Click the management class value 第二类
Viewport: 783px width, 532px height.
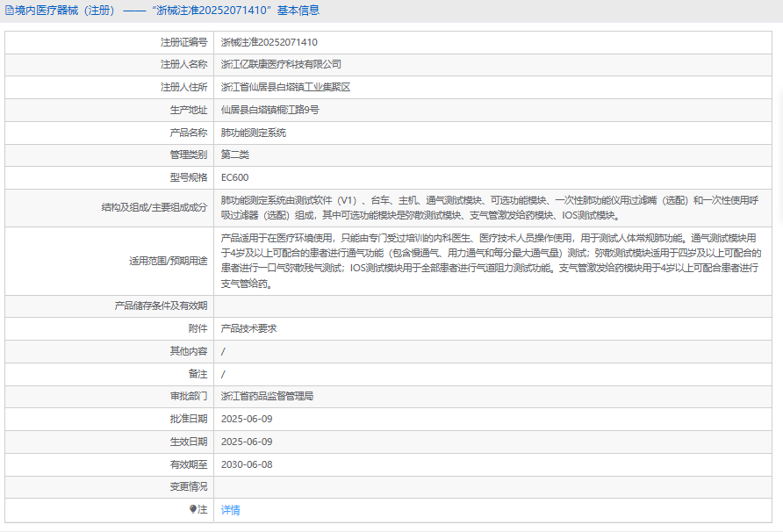point(235,155)
